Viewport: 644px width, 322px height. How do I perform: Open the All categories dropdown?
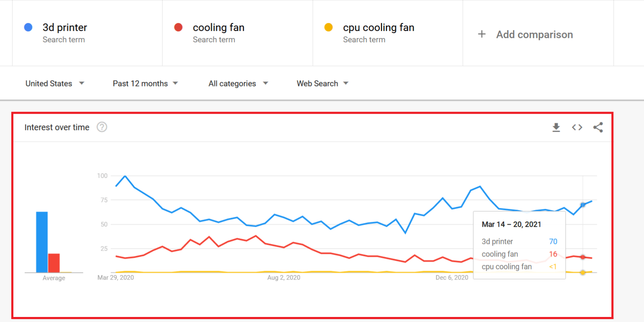pyautogui.click(x=238, y=83)
